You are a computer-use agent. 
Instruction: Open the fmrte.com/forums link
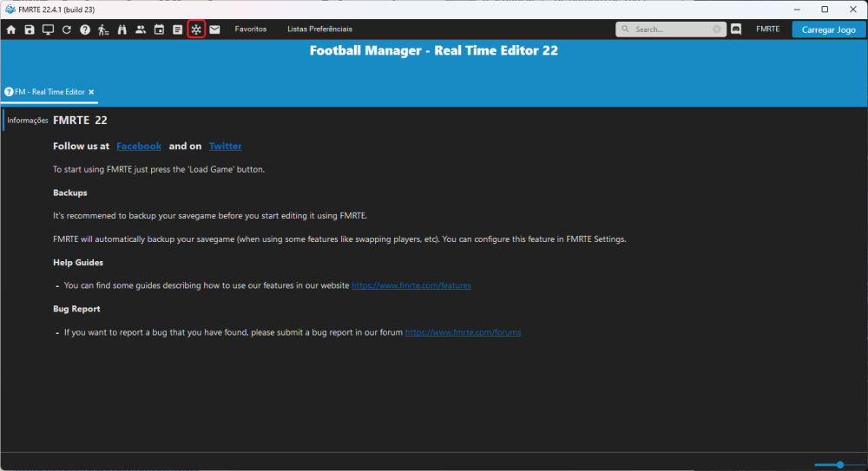pyautogui.click(x=463, y=332)
